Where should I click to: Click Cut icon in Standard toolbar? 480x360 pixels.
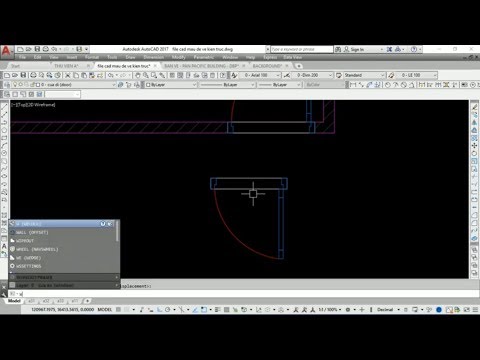tap(67, 75)
